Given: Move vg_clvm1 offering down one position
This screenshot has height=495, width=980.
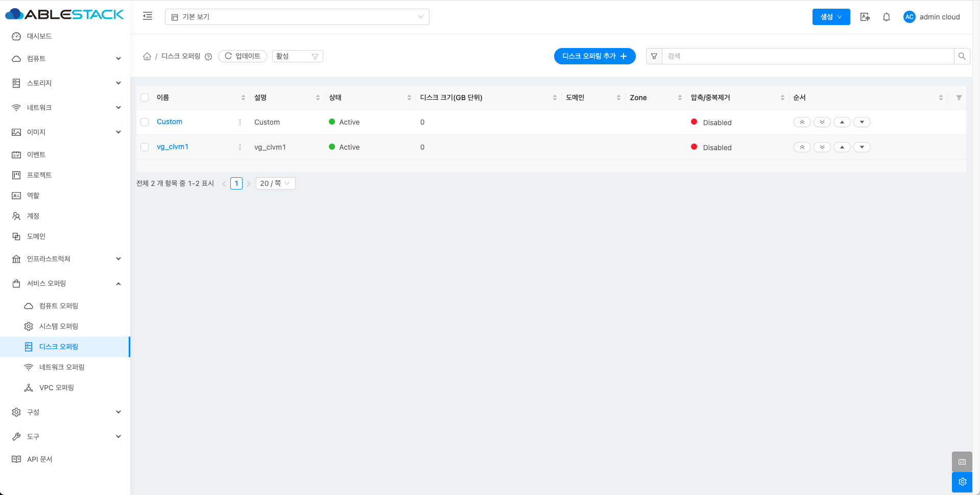Looking at the screenshot, I should (862, 147).
